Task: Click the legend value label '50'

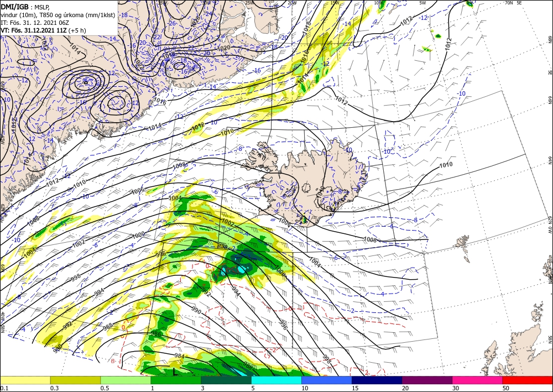Action: coord(506,388)
